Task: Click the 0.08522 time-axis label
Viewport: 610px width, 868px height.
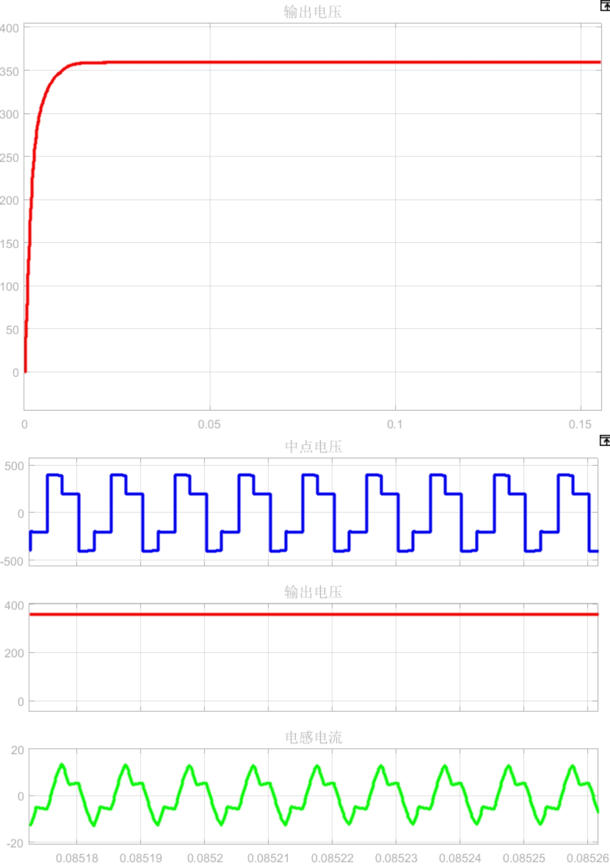Action: coord(332,858)
